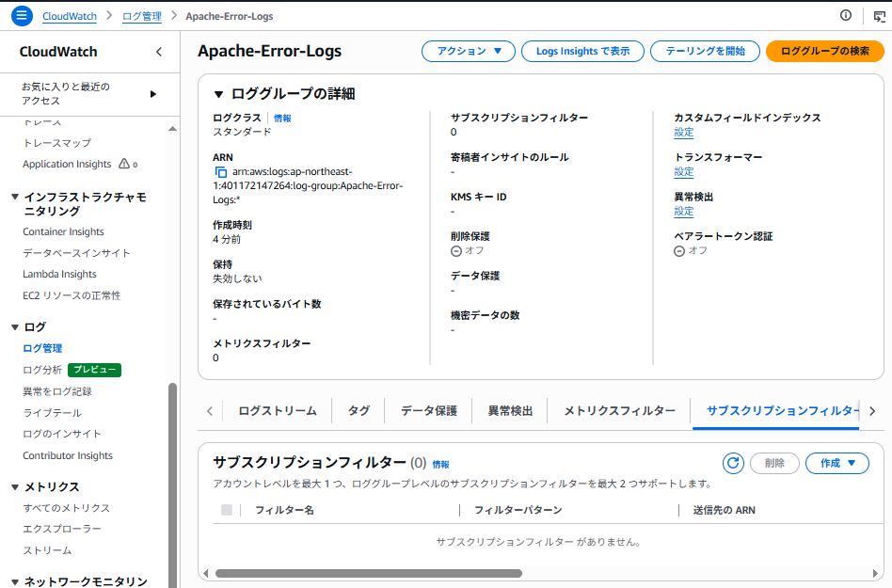Viewport: 892px width, 588px height.
Task: Open the ログ管理 breadcrumb link
Action: point(142,16)
